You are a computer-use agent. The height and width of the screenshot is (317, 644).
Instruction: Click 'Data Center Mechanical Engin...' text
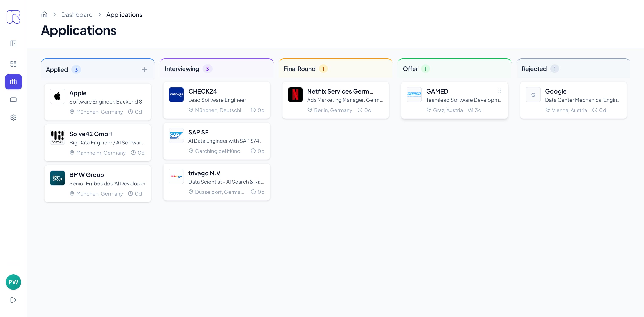click(583, 100)
